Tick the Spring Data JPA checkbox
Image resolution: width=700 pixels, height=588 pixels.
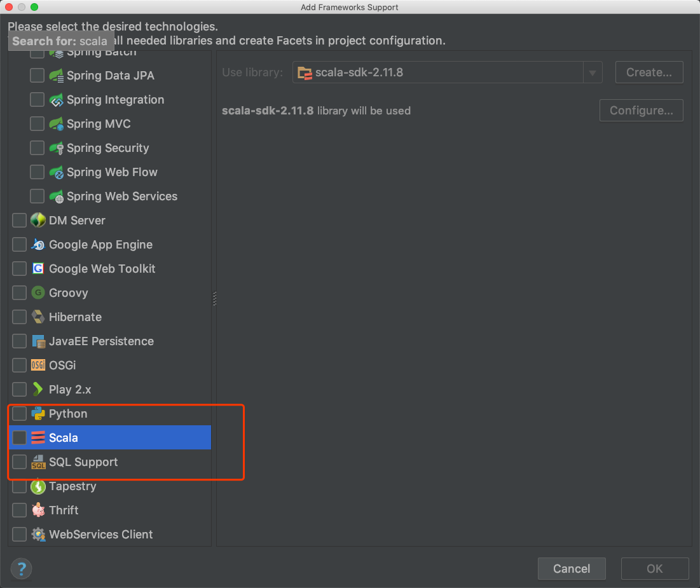coord(37,76)
